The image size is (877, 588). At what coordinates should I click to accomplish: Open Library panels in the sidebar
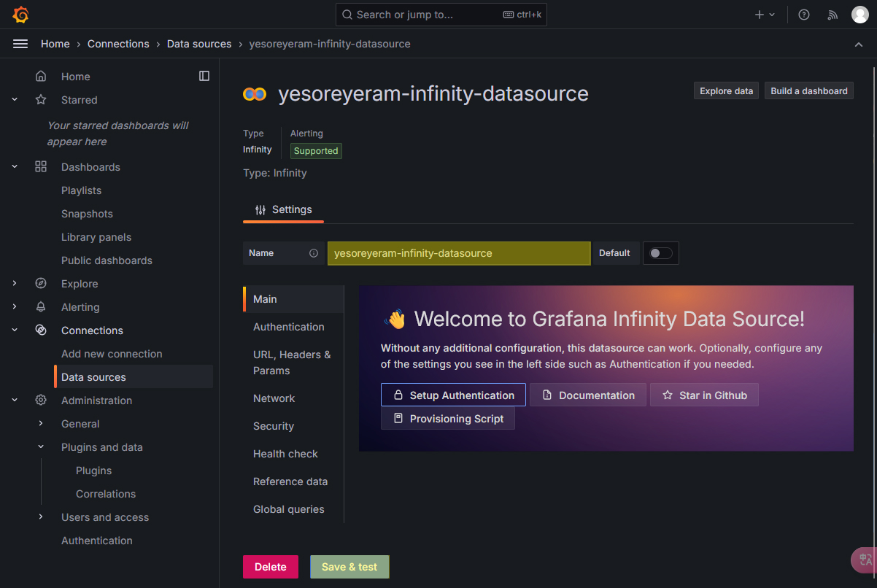click(x=96, y=237)
